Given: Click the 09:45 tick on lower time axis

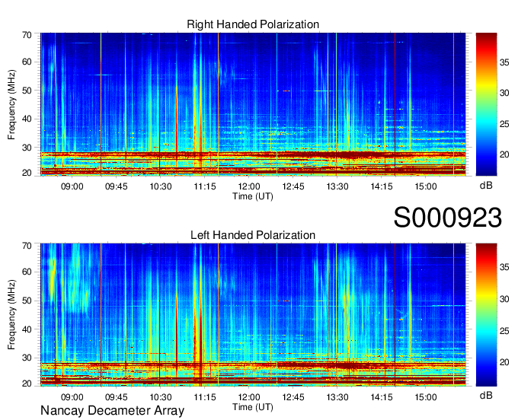Looking at the screenshot, I should click(x=117, y=397).
